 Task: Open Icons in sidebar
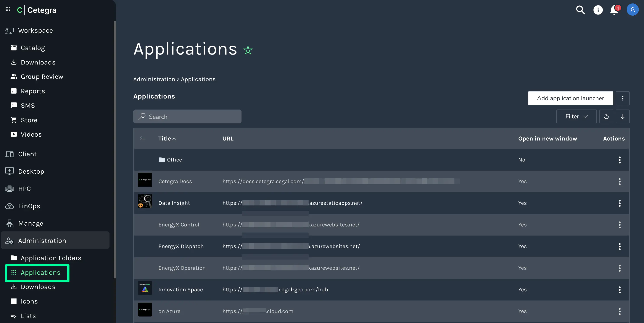pos(29,301)
